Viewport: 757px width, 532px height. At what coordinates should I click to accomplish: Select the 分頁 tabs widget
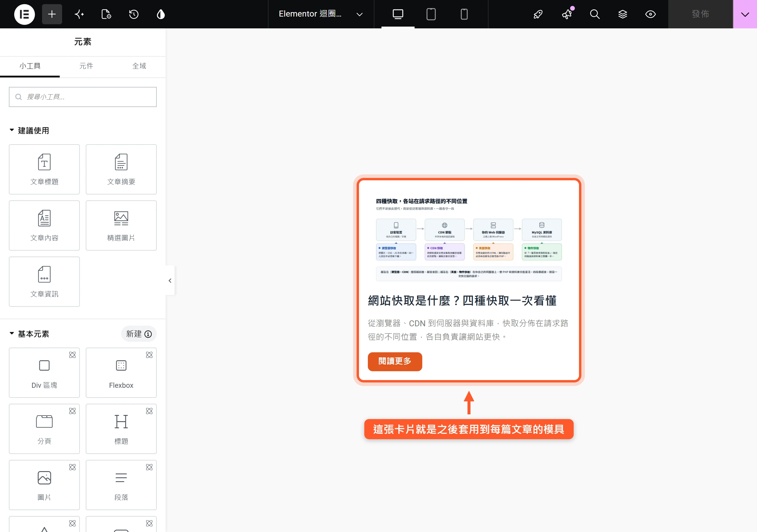pos(44,429)
